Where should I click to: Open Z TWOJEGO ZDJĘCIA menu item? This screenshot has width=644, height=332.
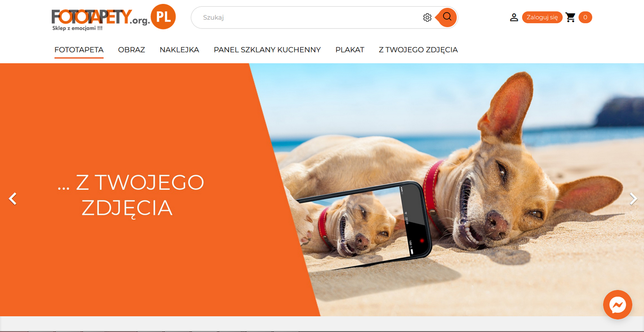418,50
